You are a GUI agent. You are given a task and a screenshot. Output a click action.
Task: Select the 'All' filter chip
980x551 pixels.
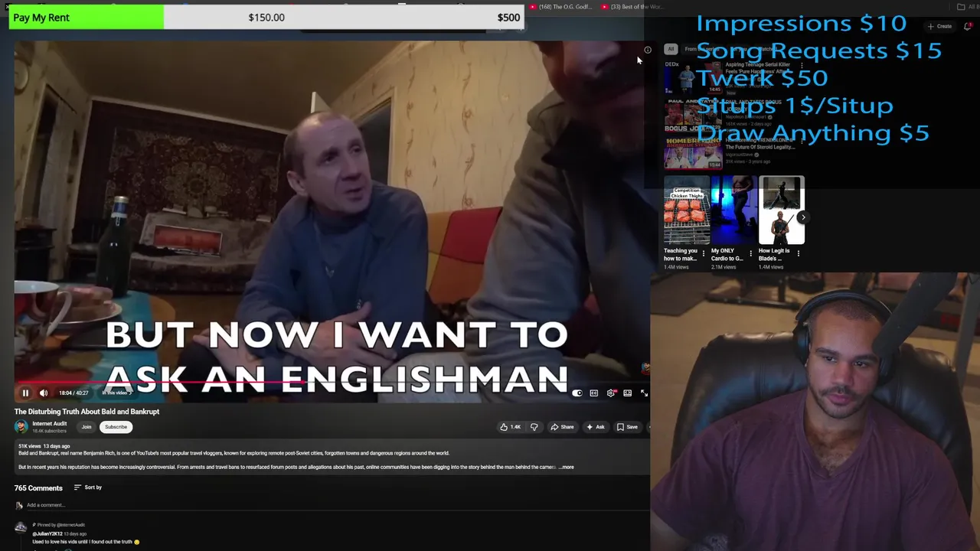(671, 49)
